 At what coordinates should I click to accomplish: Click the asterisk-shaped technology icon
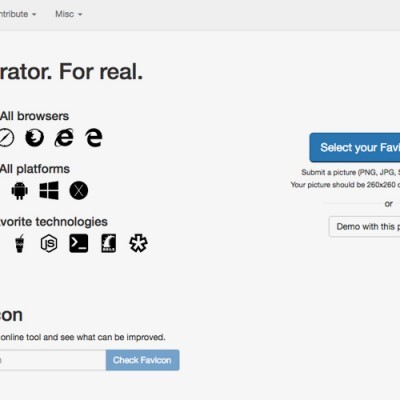click(138, 243)
